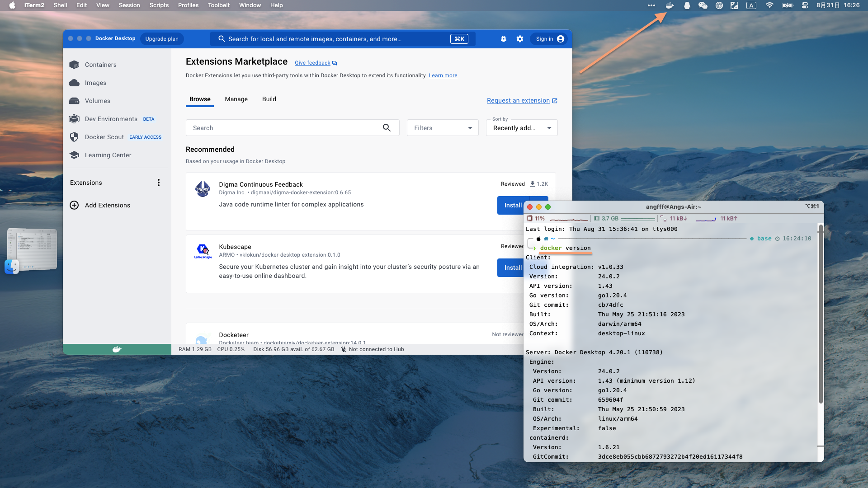
Task: Open Containers in Docker sidebar
Action: click(x=100, y=65)
